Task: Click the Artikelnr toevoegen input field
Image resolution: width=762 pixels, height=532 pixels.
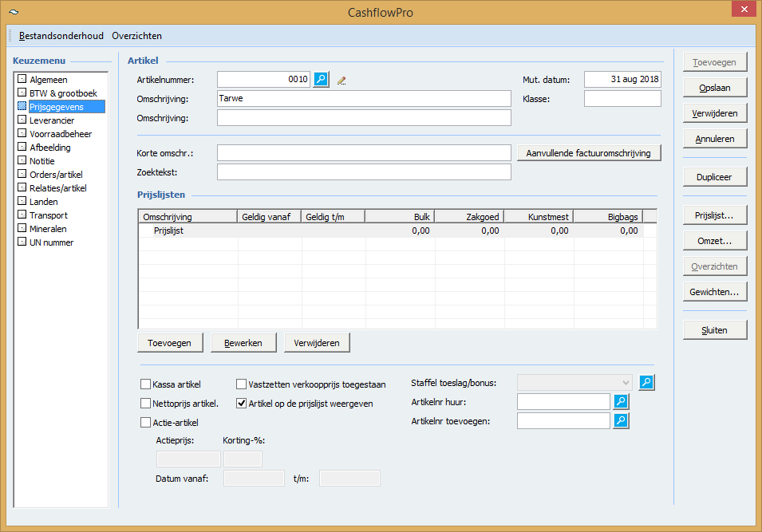Action: pos(564,421)
